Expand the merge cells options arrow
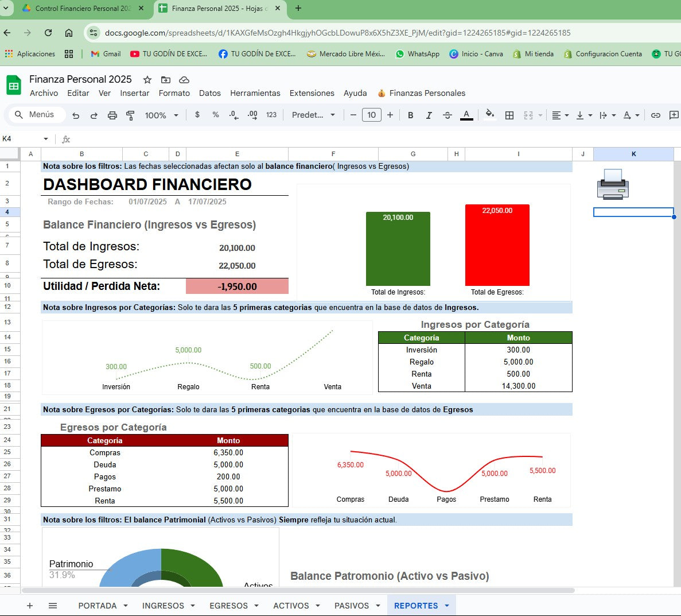 point(540,115)
